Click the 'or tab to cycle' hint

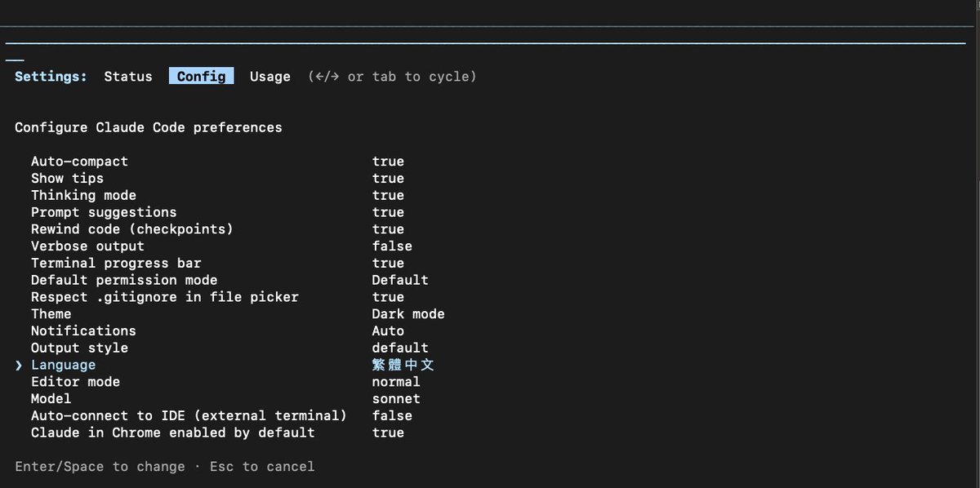point(412,77)
